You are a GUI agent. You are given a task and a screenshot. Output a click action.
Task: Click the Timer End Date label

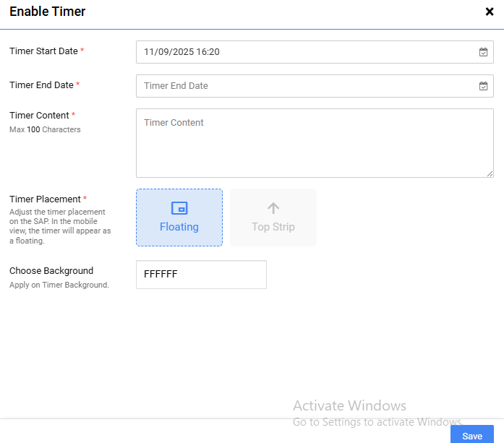pos(42,85)
